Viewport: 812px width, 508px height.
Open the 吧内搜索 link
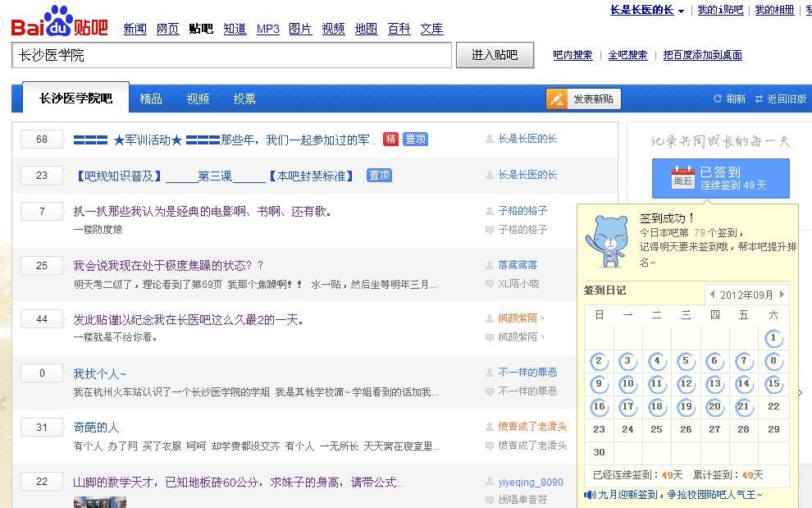(x=573, y=55)
